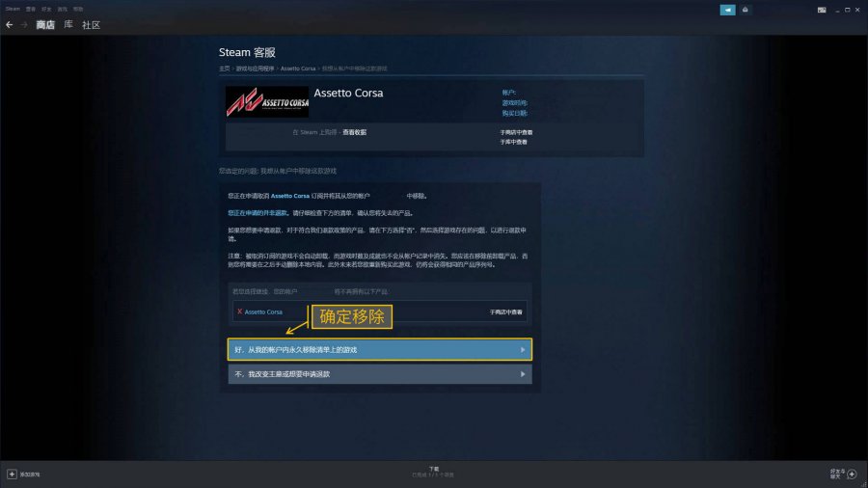
Task: Maximize the Steam window
Action: pyautogui.click(x=847, y=10)
